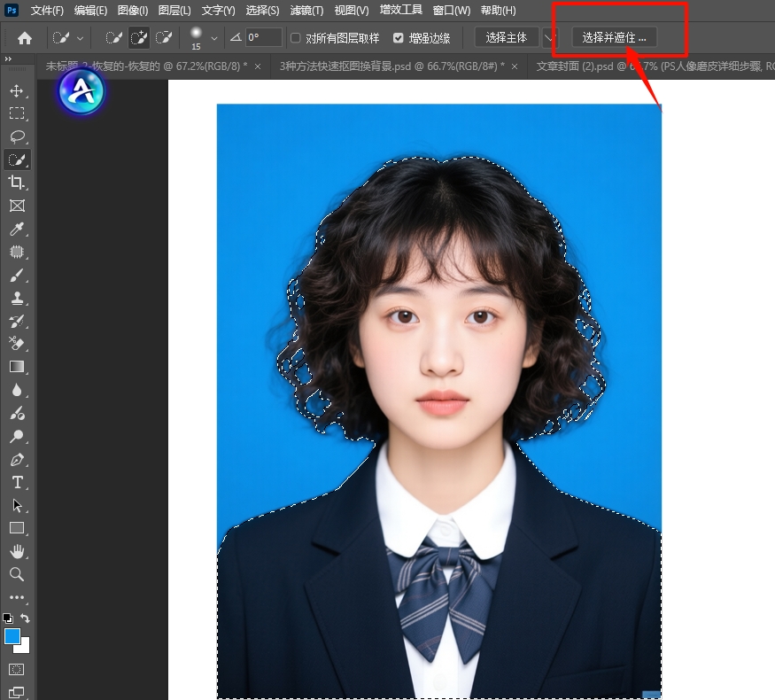The image size is (775, 700).
Task: Open the 滤镜(T) menu
Action: pos(306,11)
